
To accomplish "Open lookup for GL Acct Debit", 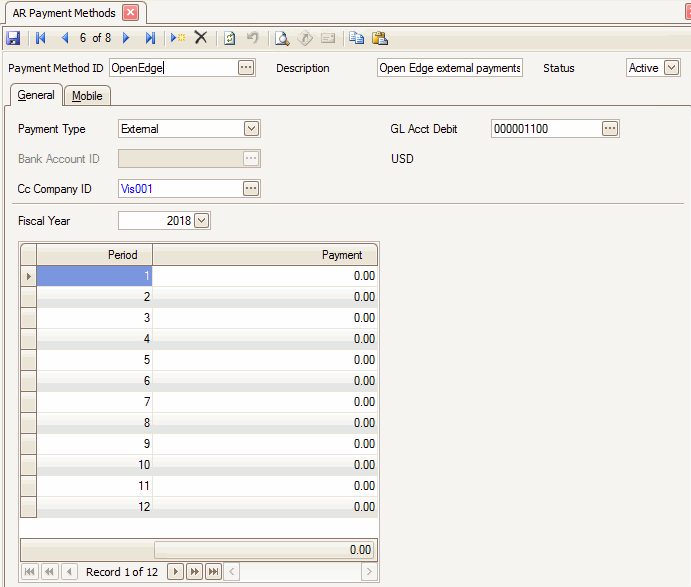I will click(609, 128).
